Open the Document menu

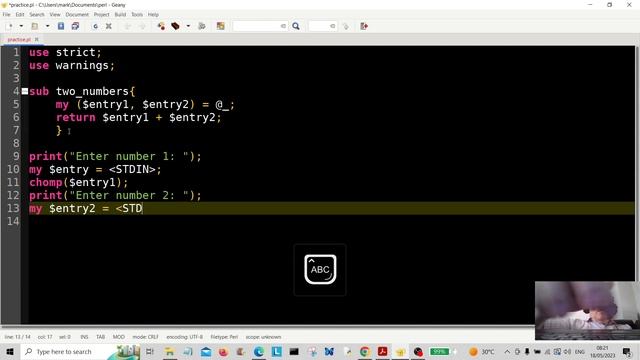(x=77, y=14)
